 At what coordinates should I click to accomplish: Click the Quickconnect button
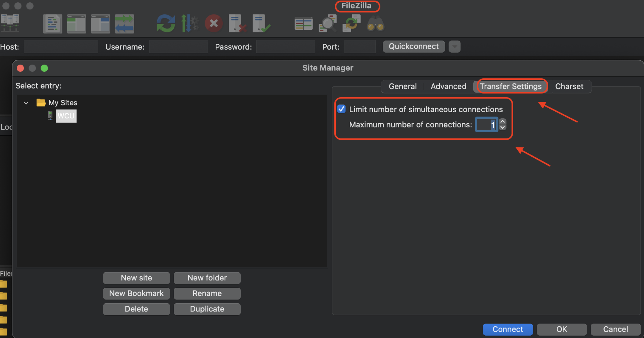coord(414,47)
